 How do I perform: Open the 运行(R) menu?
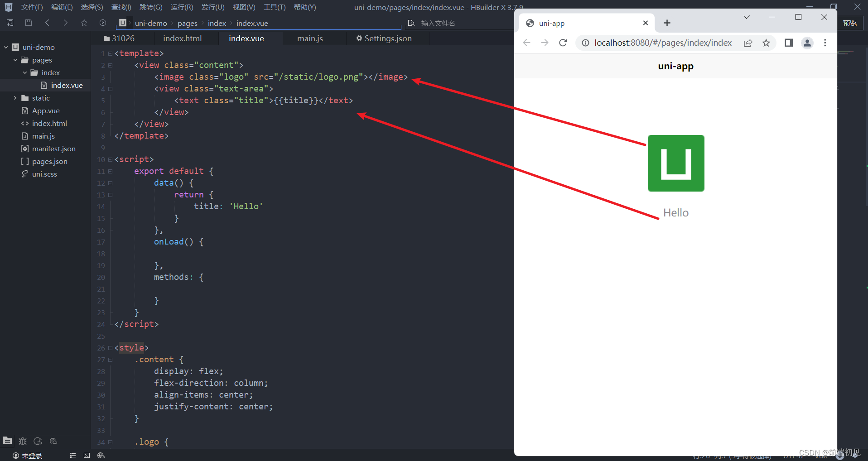[182, 7]
